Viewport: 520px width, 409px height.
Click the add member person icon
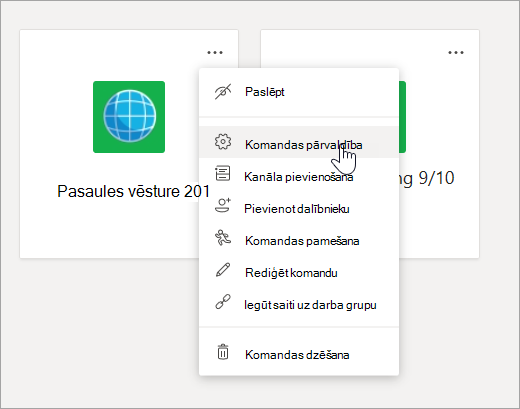[223, 205]
